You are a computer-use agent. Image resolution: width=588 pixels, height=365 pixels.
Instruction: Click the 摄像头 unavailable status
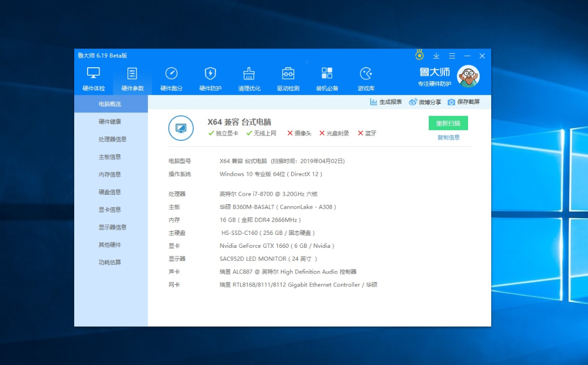(299, 133)
